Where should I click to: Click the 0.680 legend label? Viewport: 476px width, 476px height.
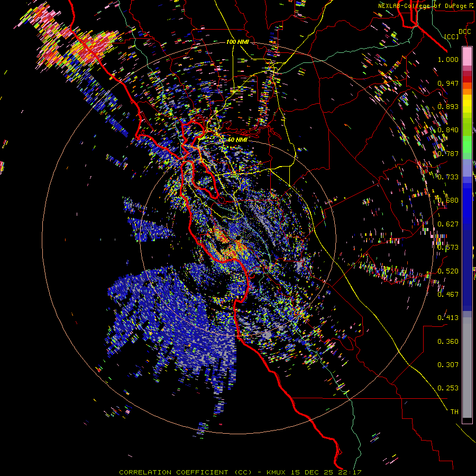(448, 200)
